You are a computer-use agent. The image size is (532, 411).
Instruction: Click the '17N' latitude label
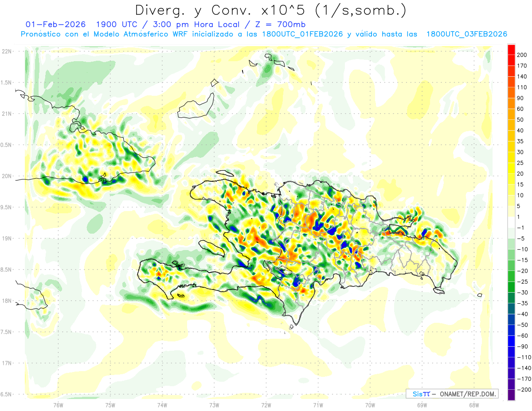[7, 363]
